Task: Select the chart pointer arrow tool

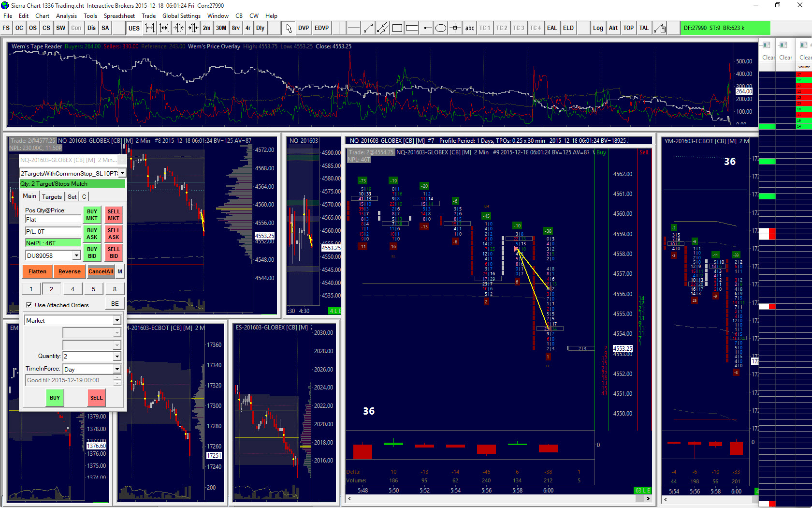Action: 289,28
